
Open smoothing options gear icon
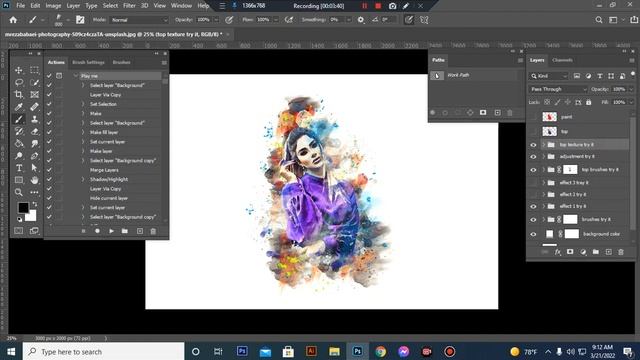pyautogui.click(x=361, y=20)
